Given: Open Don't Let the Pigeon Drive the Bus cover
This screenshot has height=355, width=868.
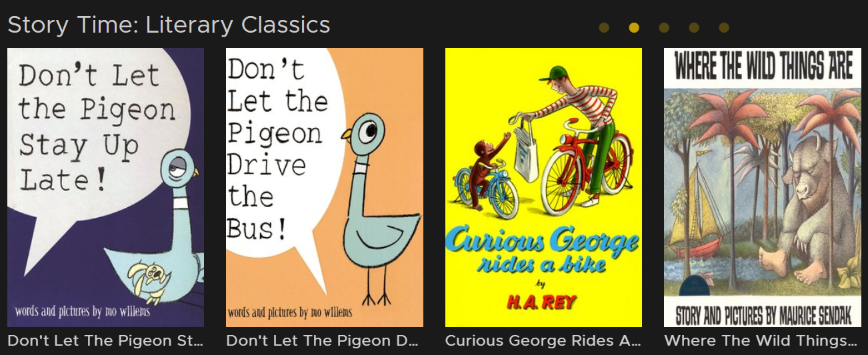Looking at the screenshot, I should [x=325, y=187].
